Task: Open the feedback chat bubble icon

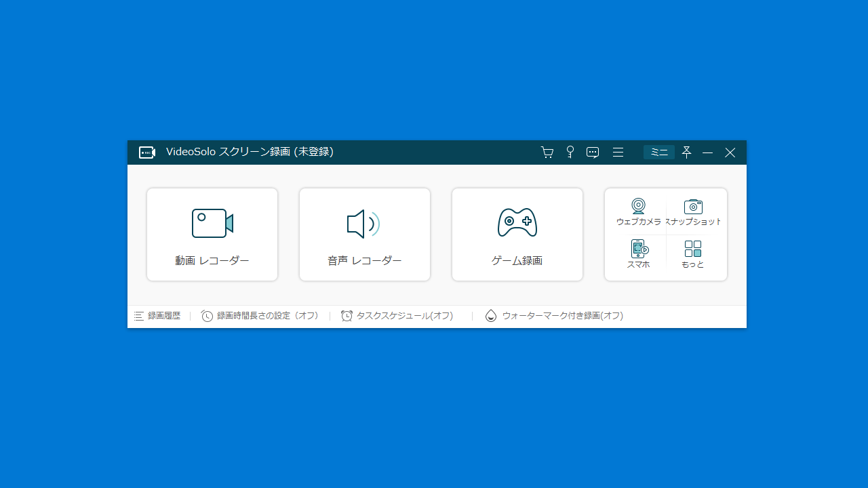Action: tap(593, 152)
